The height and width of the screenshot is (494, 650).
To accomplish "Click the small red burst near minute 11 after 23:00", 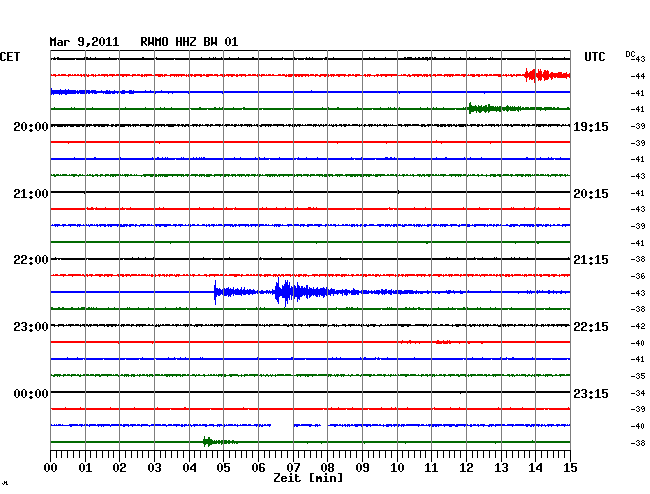I will tap(443, 342).
